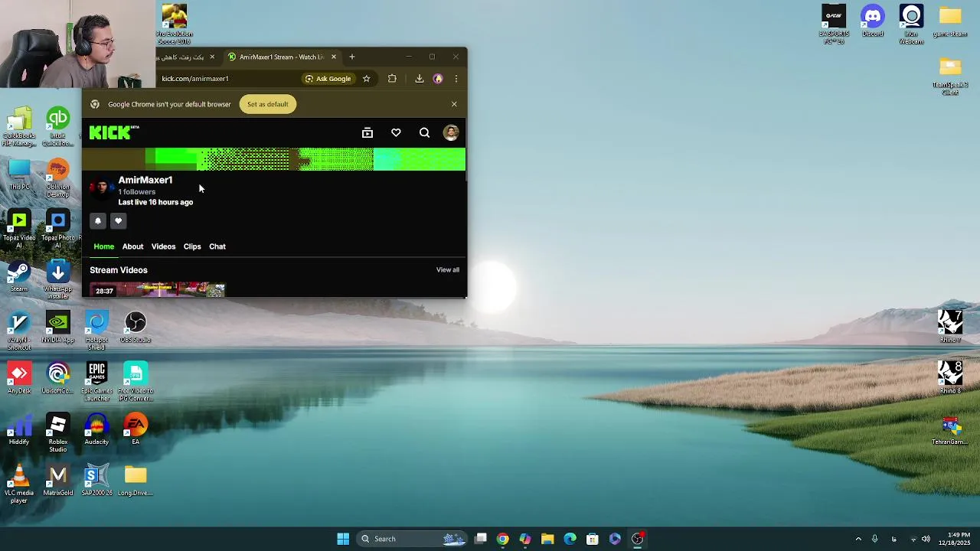
Task: Open SAP2000 26 desktop shortcut
Action: [x=96, y=481]
